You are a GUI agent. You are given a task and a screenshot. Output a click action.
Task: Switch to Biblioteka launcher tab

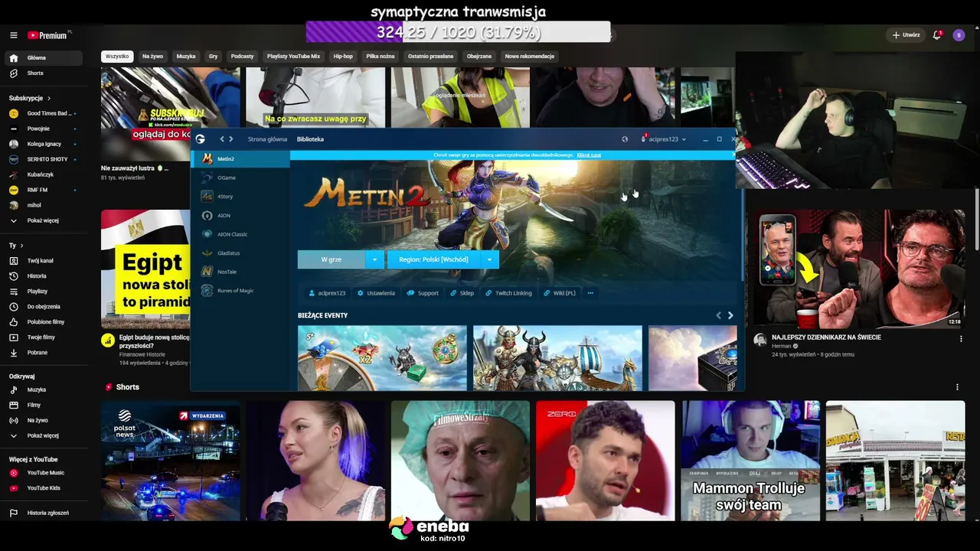(x=310, y=139)
